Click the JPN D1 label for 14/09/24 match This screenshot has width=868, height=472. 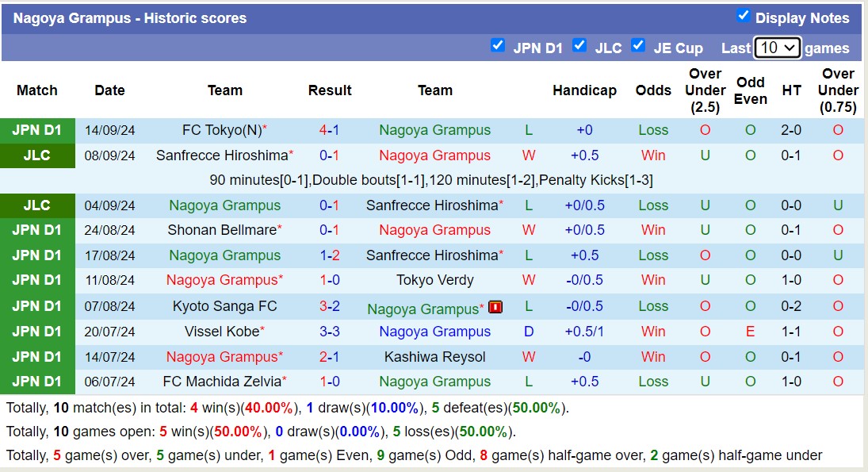coord(36,130)
